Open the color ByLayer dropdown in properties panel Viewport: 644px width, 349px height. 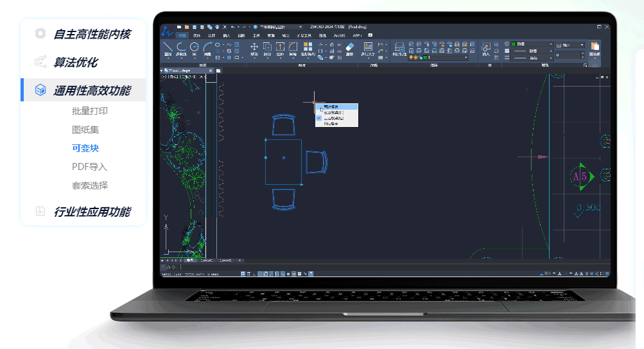coord(532,44)
